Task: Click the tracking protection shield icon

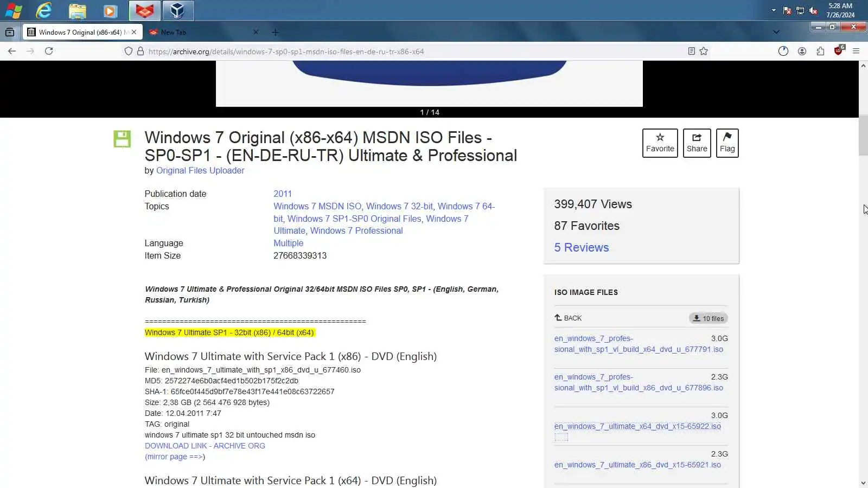Action: (129, 51)
